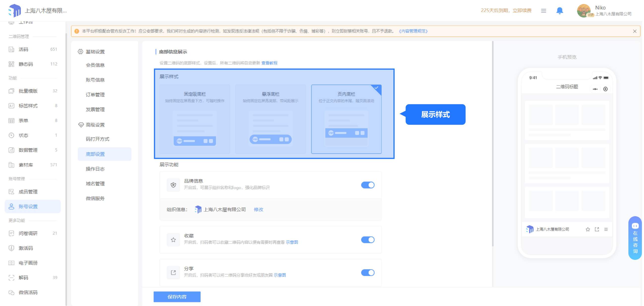The image size is (644, 306).
Task: Open the 账号信息 settings page
Action: pyautogui.click(x=95, y=80)
